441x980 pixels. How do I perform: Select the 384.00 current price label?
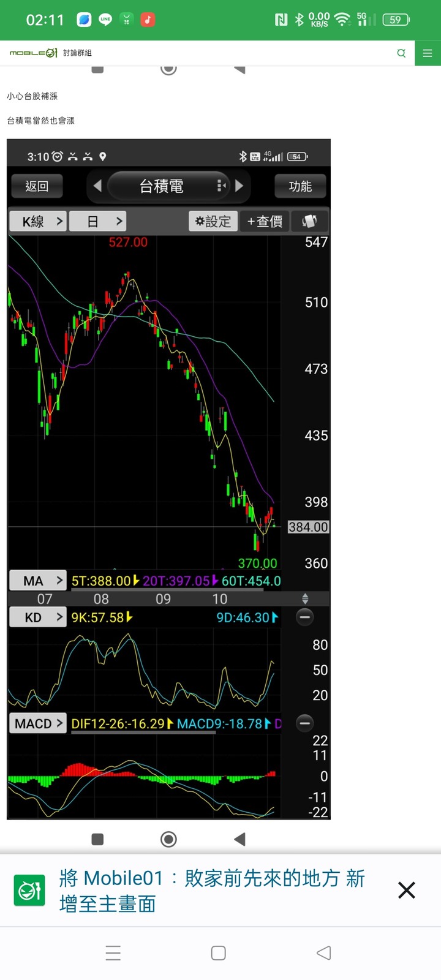[309, 527]
